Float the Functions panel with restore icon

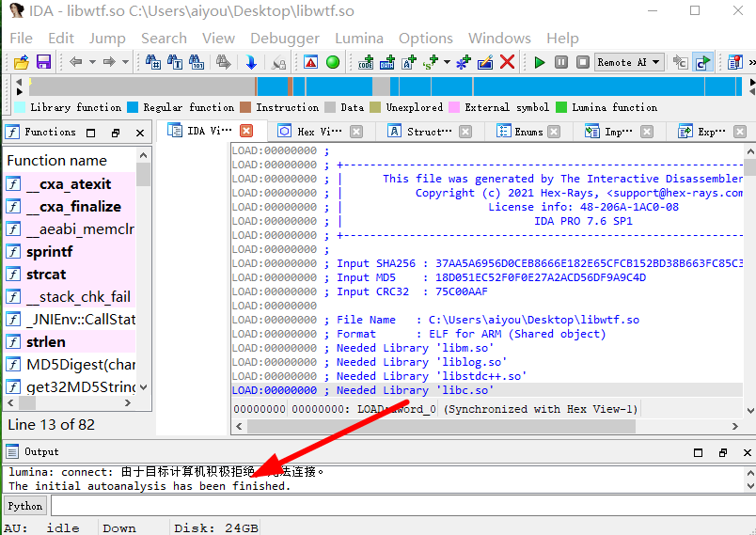pos(116,133)
